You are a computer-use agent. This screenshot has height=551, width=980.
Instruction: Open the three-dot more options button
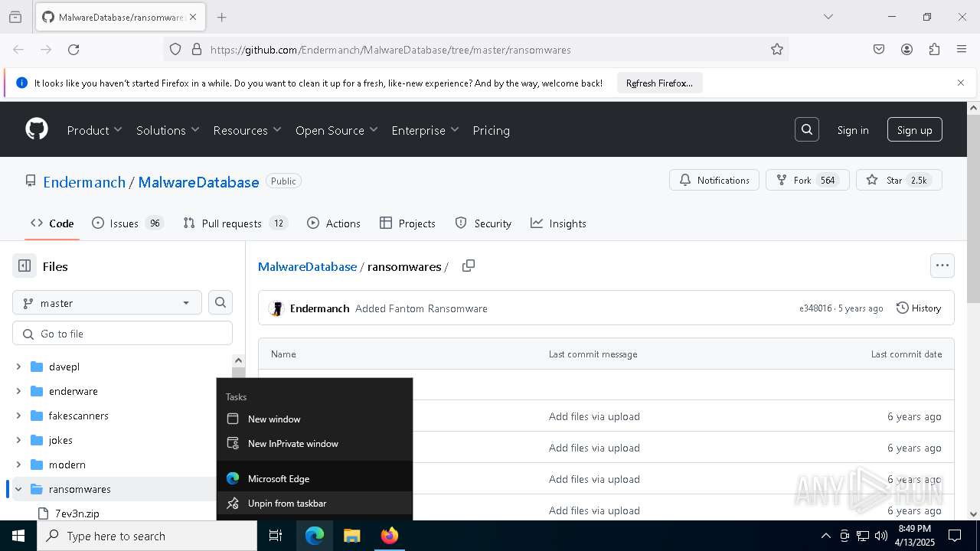942,266
